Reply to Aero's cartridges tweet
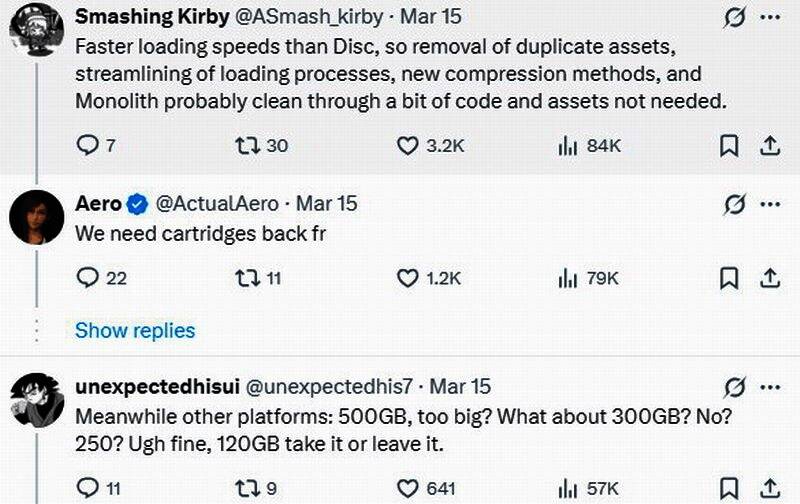 (88, 278)
